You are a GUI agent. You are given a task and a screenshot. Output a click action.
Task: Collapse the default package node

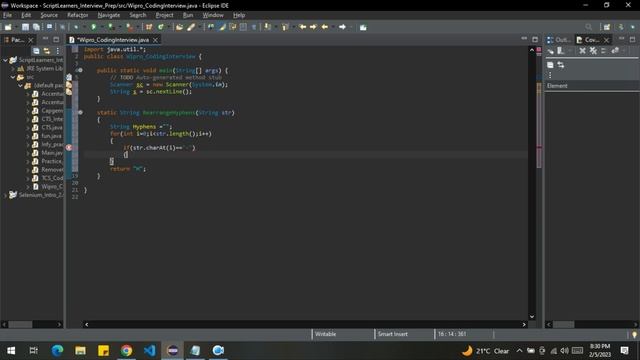pos(20,85)
